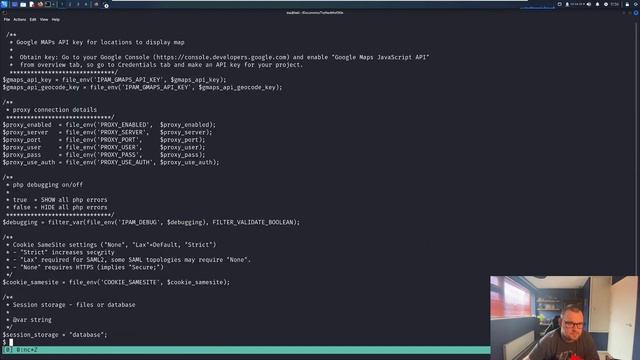Launch Firefox from the top panel
This screenshot has height=360, width=640.
(x=40, y=4)
